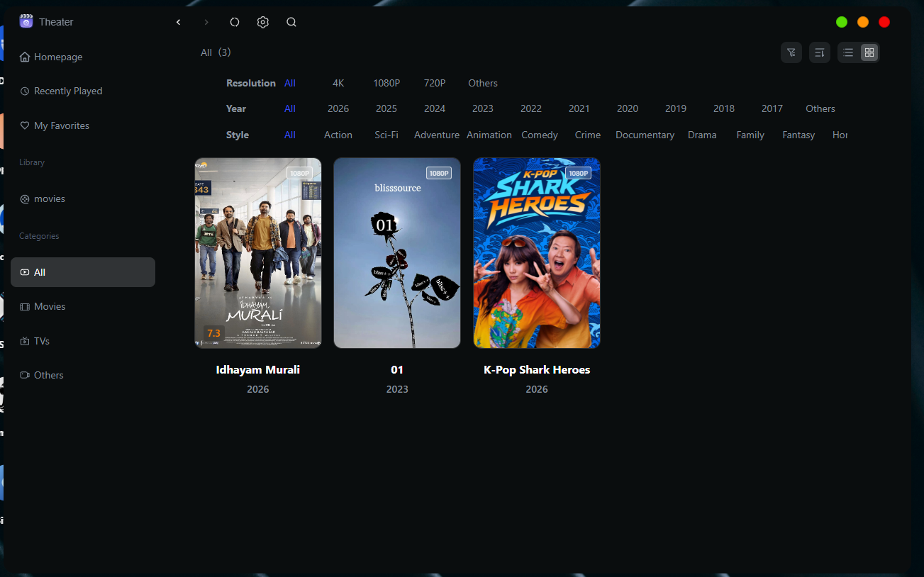Filter resolution by 4K
Viewport: 924px width, 577px height.
click(x=338, y=83)
